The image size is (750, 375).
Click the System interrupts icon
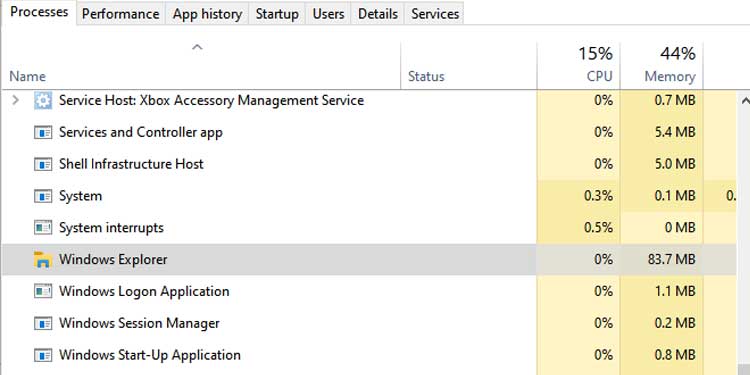click(43, 228)
